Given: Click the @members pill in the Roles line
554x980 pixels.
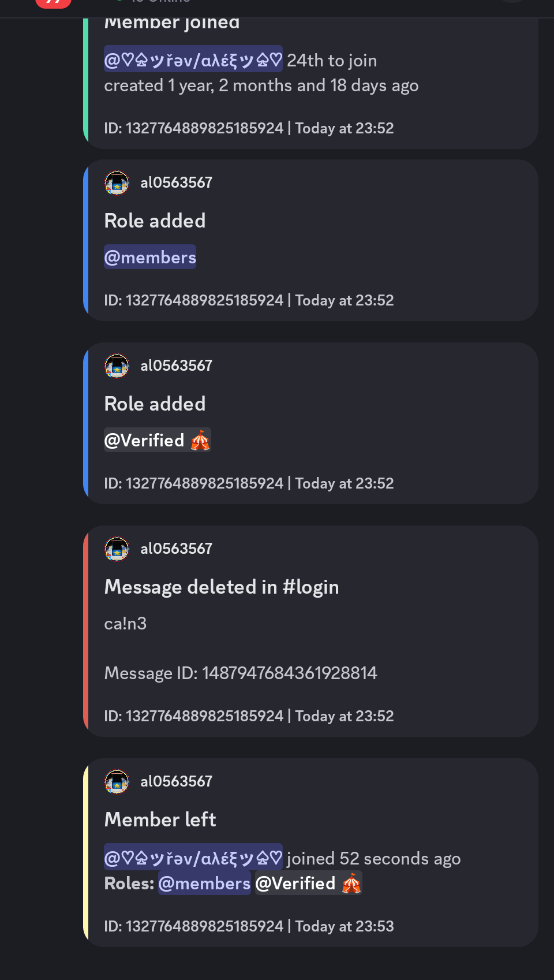Looking at the screenshot, I should (x=204, y=883).
